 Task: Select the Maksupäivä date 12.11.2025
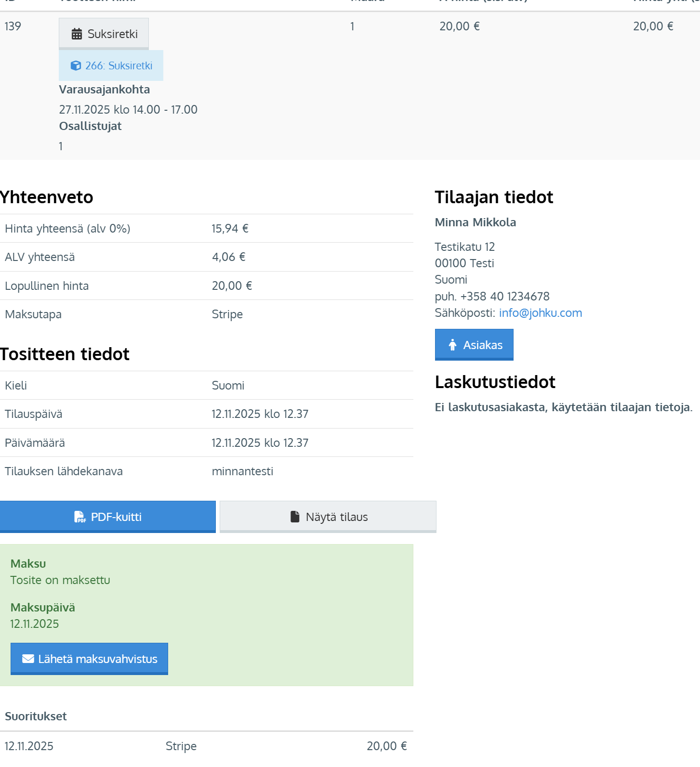(35, 624)
